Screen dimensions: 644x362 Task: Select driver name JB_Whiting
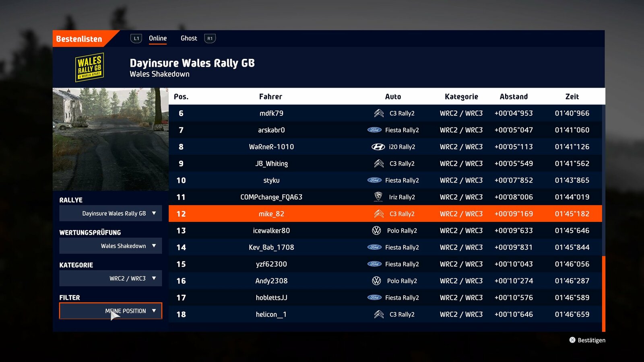(271, 164)
